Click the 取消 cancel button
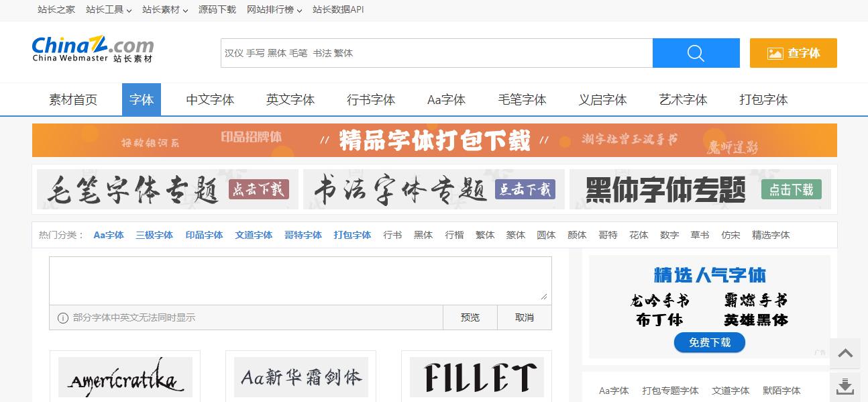 pyautogui.click(x=524, y=317)
